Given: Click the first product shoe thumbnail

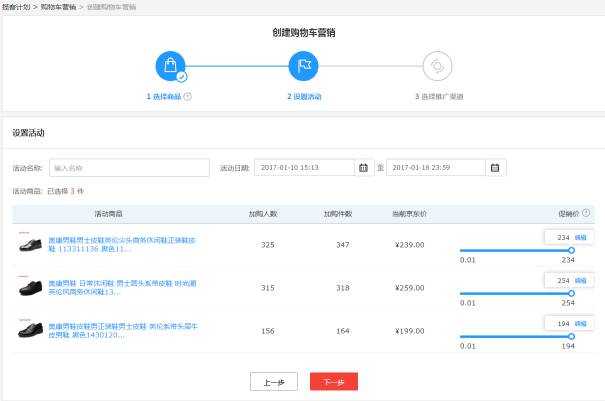Looking at the screenshot, I should (31, 244).
